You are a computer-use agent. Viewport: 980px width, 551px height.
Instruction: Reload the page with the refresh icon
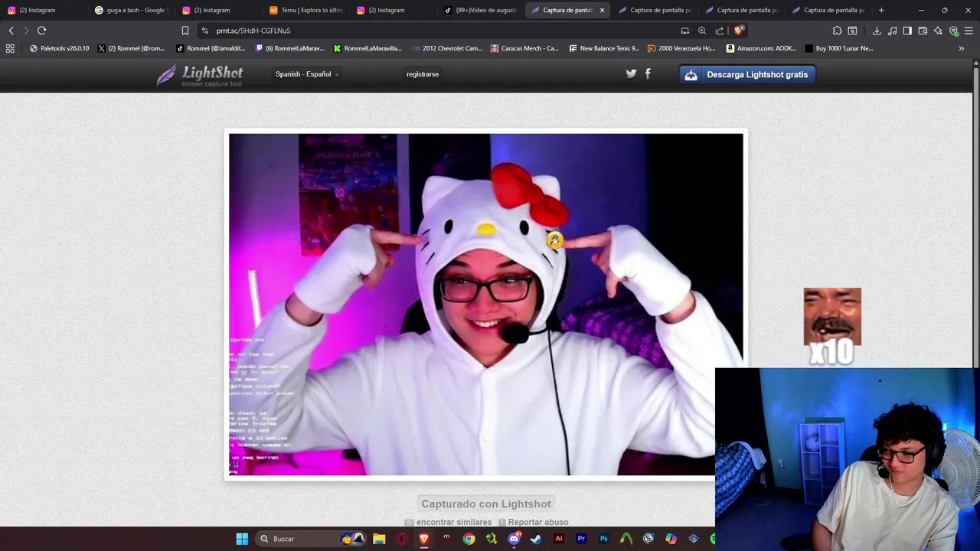[x=41, y=31]
